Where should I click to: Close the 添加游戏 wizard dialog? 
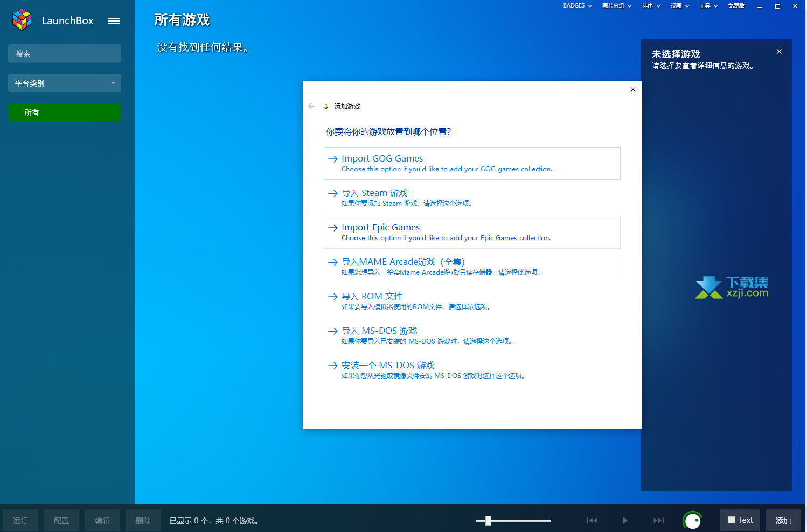click(633, 89)
